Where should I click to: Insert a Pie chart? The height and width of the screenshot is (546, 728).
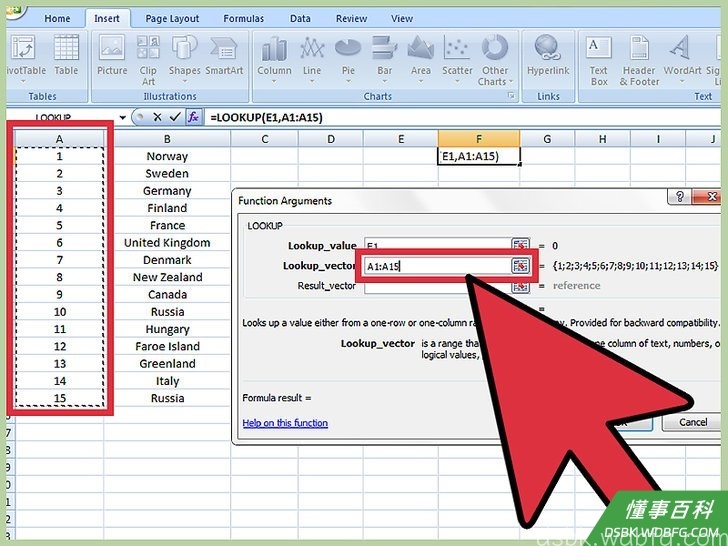(x=348, y=58)
